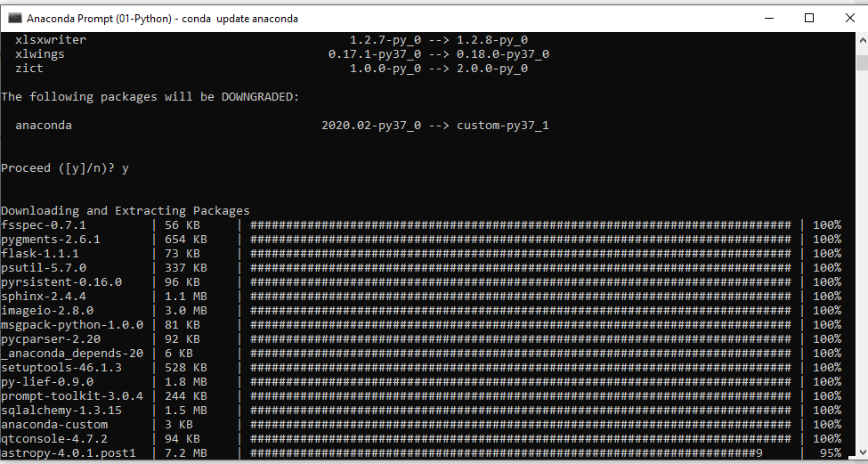Click the '528 KB' size for setuptools
Viewport: 868px width, 464px height.
pyautogui.click(x=186, y=368)
